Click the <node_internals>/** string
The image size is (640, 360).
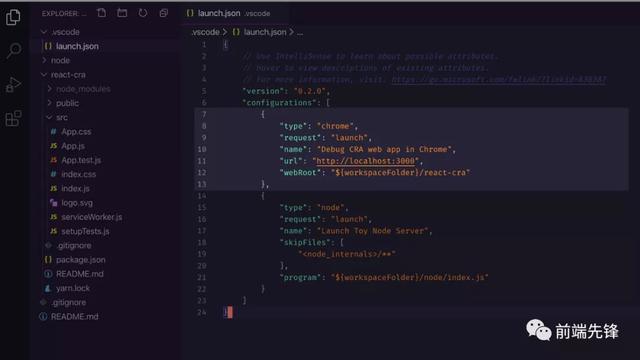click(347, 254)
